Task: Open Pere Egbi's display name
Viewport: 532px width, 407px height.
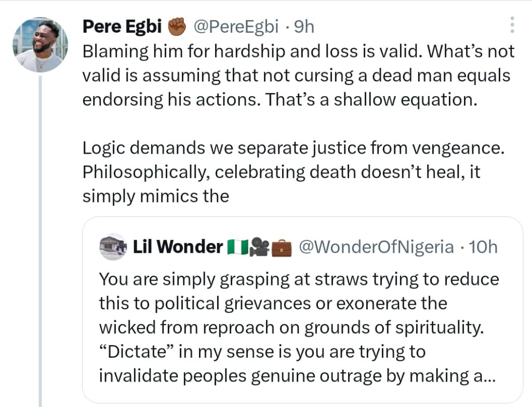Action: pyautogui.click(x=122, y=27)
